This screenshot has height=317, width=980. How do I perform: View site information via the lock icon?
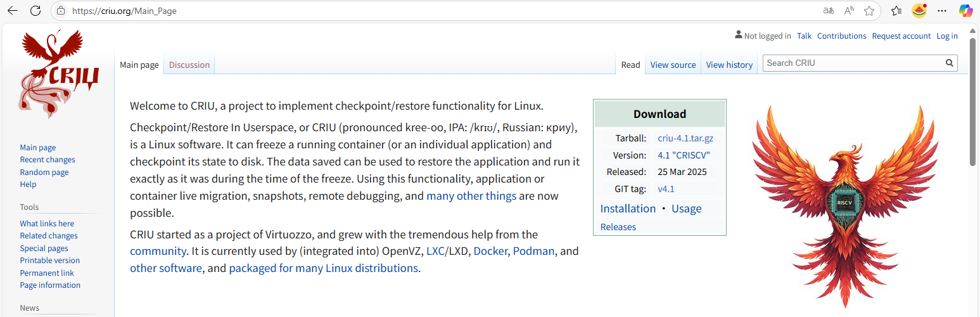61,11
